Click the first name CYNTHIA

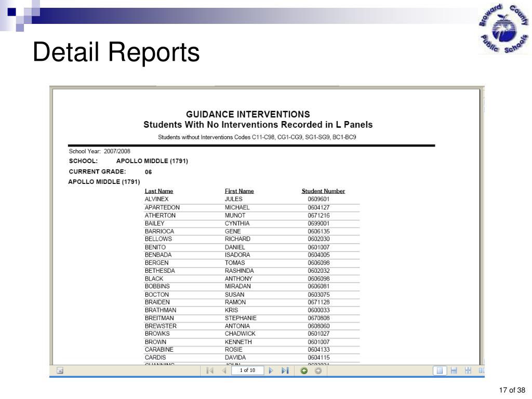coord(237,223)
